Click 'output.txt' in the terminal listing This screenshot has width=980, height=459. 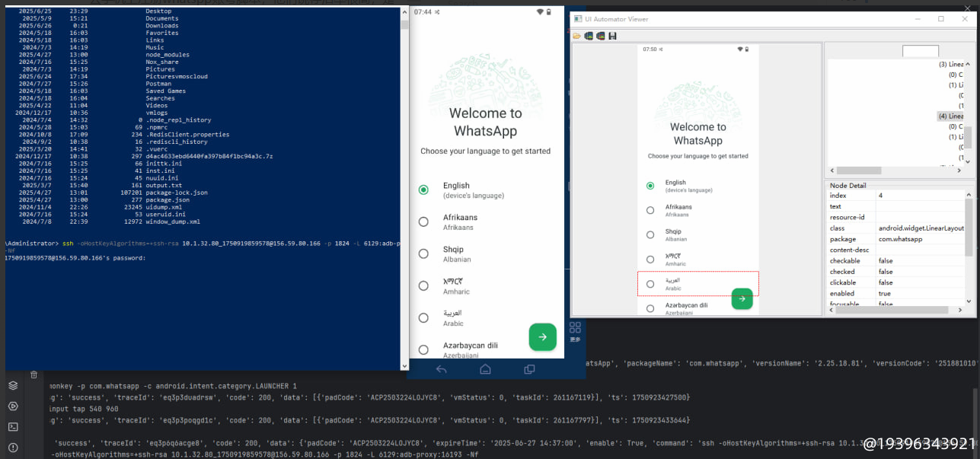click(164, 185)
